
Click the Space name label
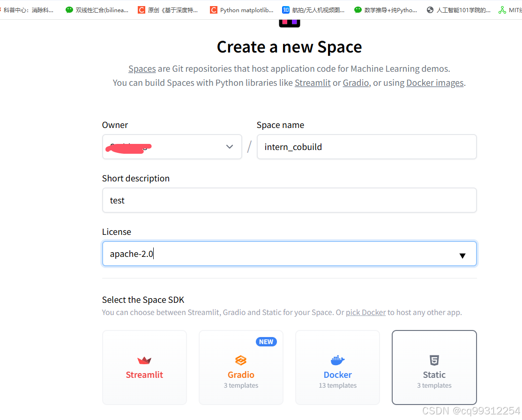280,125
